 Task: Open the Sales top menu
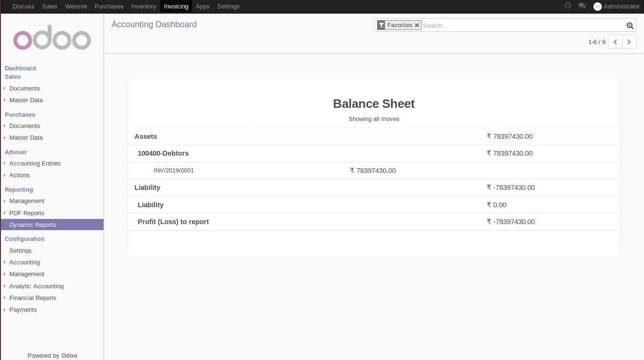click(50, 7)
